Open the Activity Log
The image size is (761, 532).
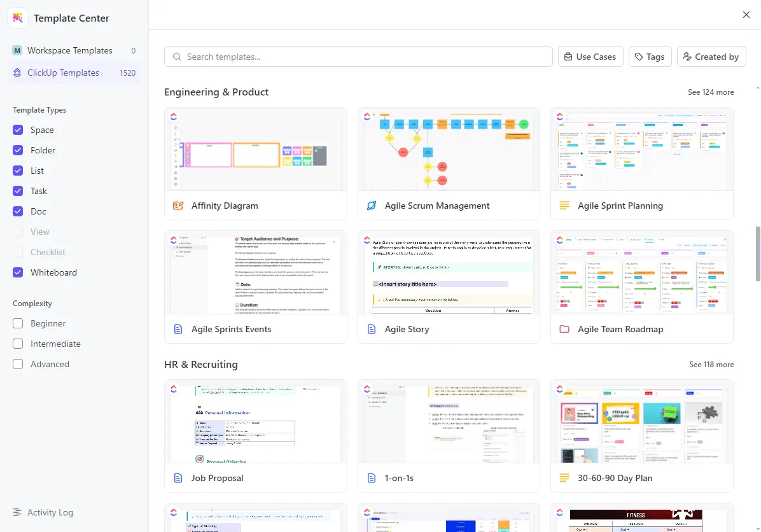pyautogui.click(x=43, y=512)
